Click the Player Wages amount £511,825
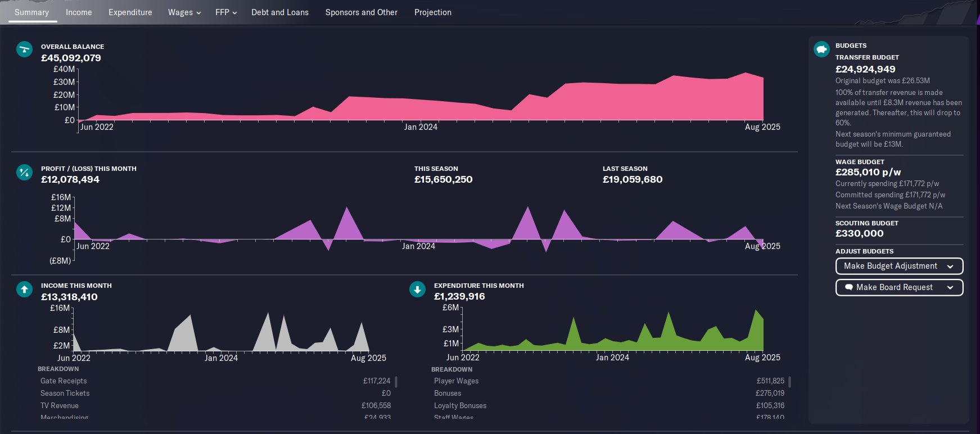The width and height of the screenshot is (980, 434). pyautogui.click(x=770, y=381)
